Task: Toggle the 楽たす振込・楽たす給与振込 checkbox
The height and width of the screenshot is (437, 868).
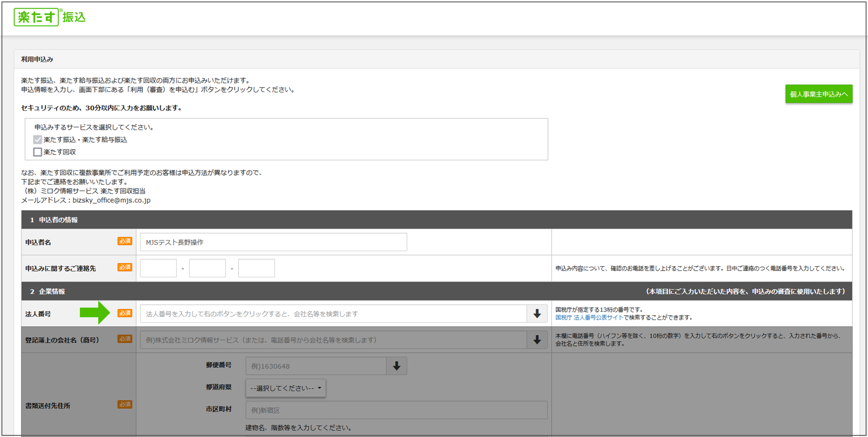Action: tap(37, 139)
